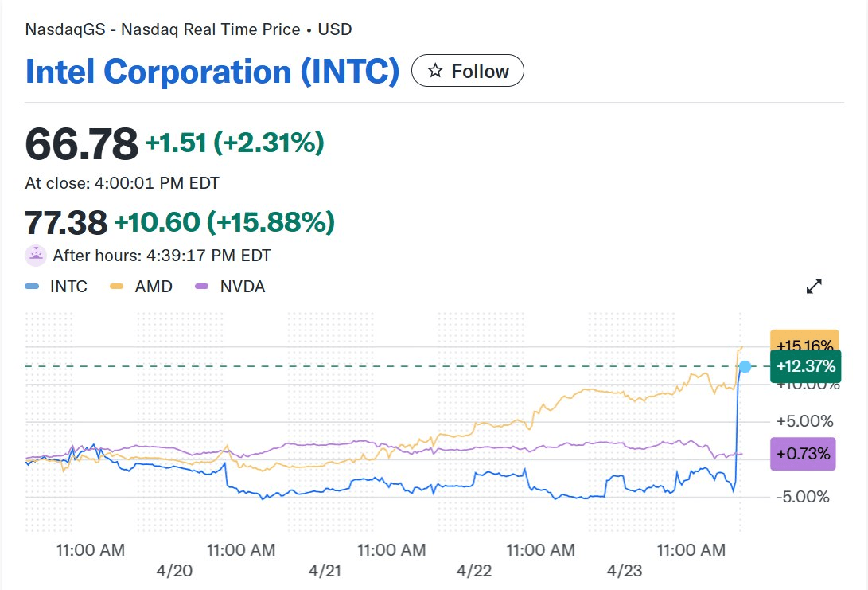Click the star icon in the Follow button
868x590 pixels.
(434, 71)
